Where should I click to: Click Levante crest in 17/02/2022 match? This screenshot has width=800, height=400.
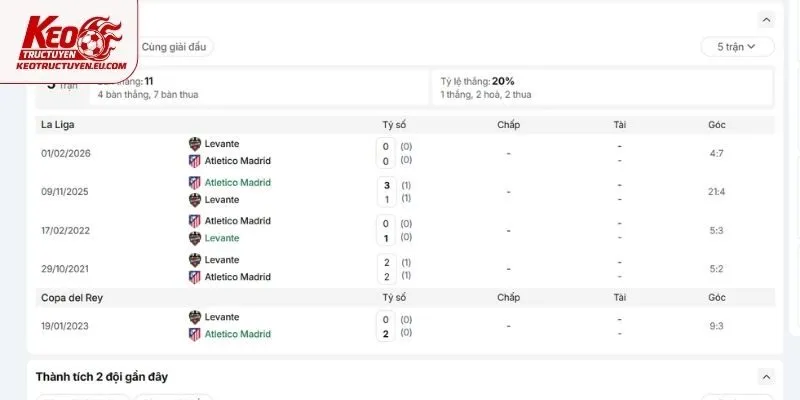(194, 238)
